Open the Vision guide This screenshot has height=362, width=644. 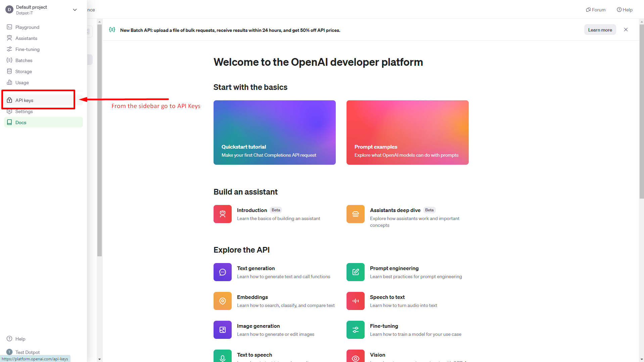click(377, 355)
